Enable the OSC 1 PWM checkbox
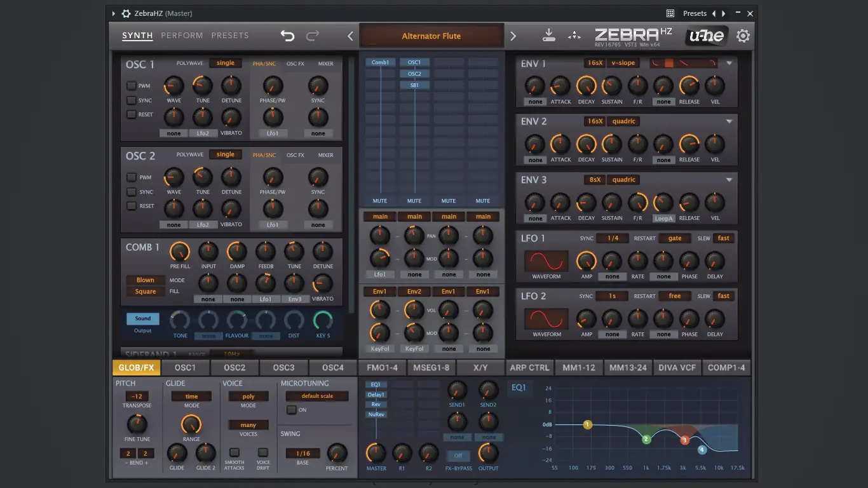Image resolution: width=868 pixels, height=488 pixels. coord(132,86)
